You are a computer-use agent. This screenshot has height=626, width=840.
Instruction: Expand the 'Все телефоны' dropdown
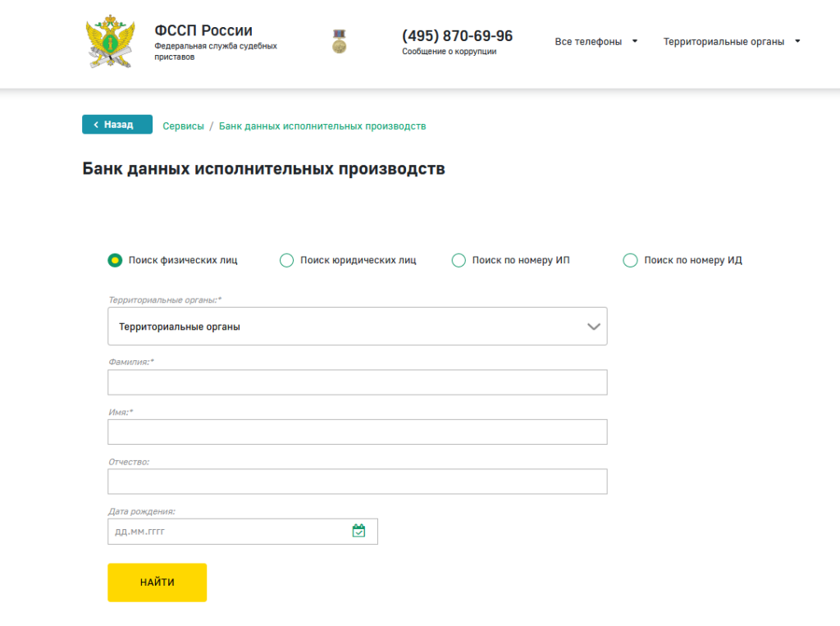pyautogui.click(x=596, y=41)
